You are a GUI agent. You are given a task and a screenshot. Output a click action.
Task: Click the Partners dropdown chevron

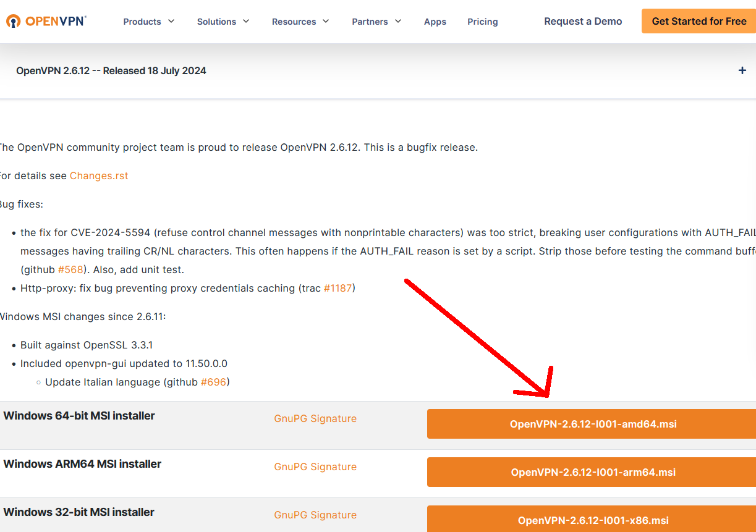click(x=398, y=22)
